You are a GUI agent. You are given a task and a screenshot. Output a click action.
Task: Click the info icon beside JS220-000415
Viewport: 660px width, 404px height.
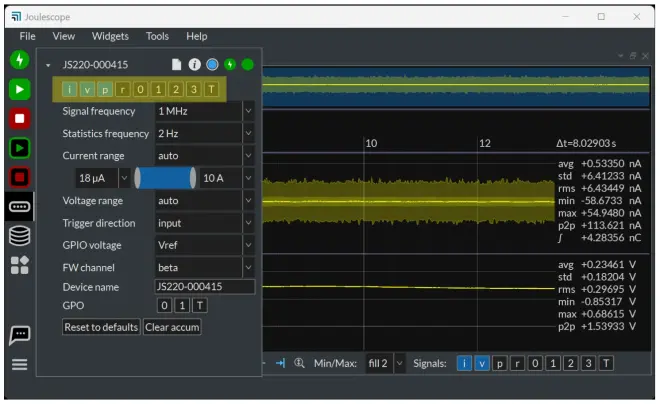click(x=194, y=65)
